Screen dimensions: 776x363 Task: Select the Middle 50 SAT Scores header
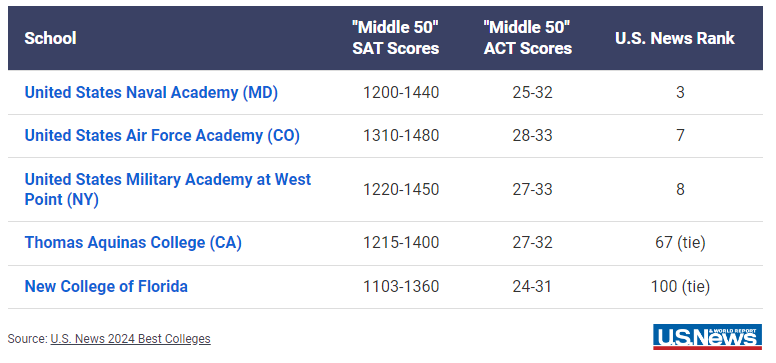tap(395, 38)
